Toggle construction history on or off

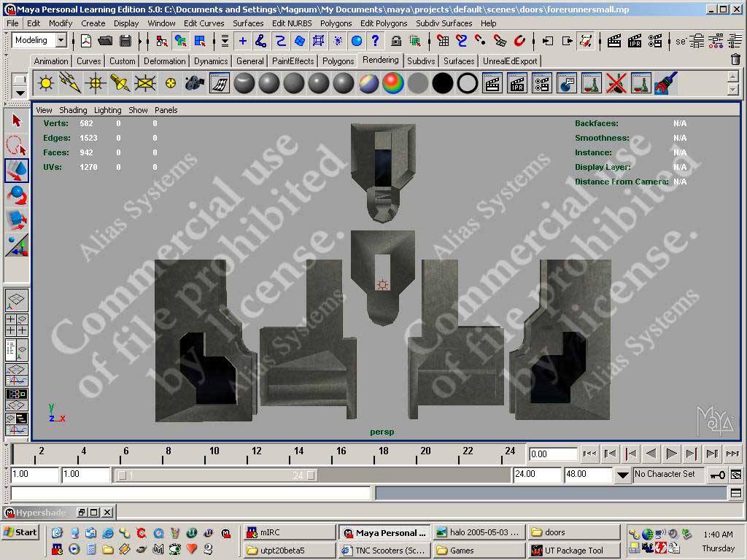(586, 42)
